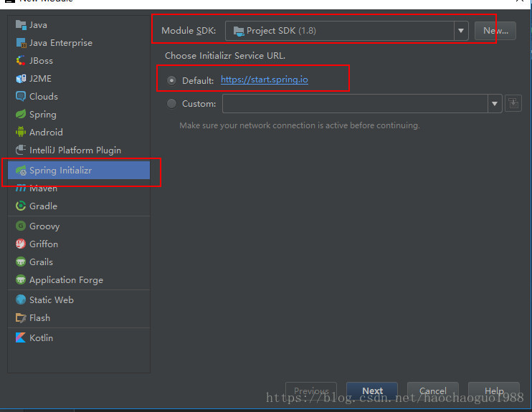
Task: Click the Griffon icon
Action: 21,244
